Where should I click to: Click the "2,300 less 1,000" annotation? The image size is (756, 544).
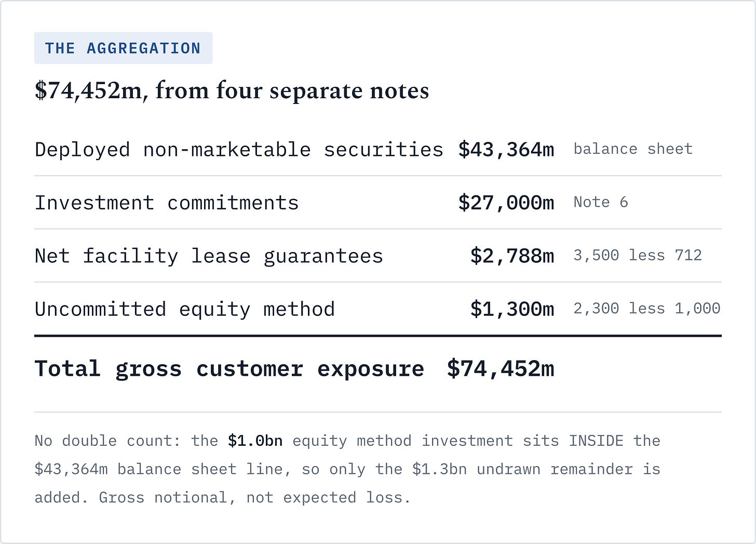[647, 309]
